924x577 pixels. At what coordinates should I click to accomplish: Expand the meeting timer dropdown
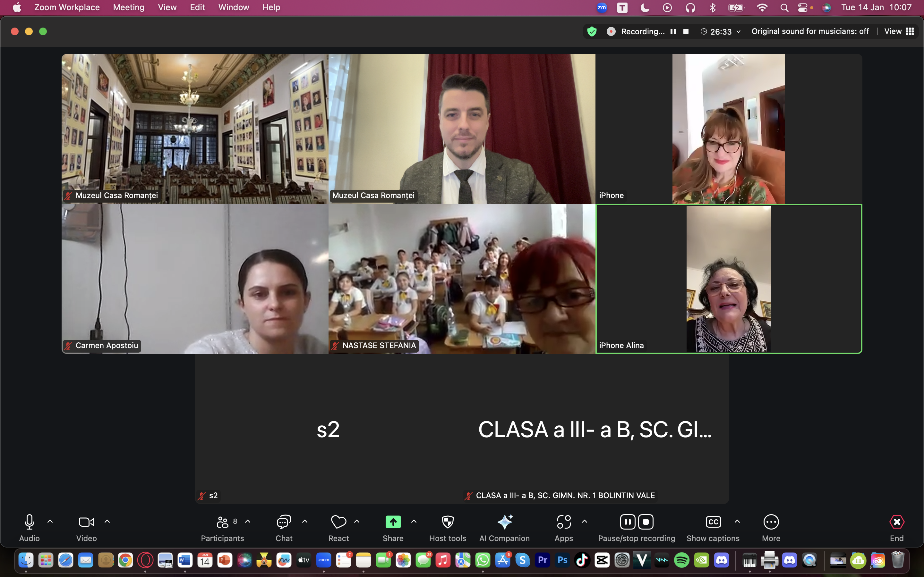click(739, 31)
